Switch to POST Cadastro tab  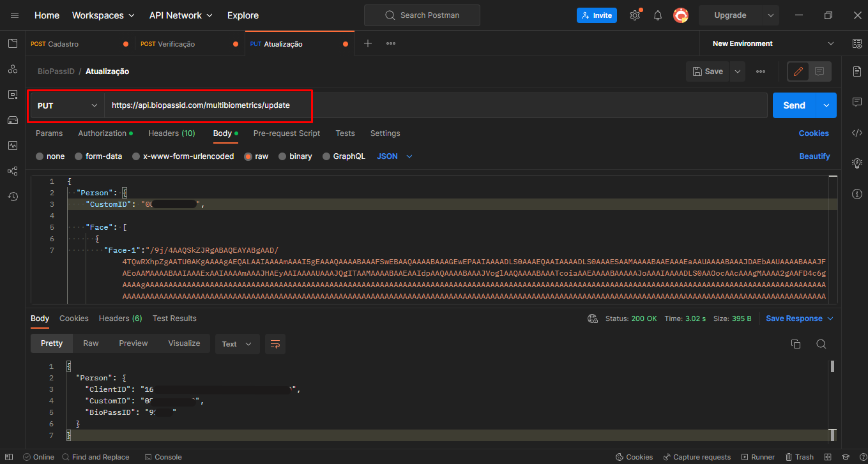click(x=80, y=44)
